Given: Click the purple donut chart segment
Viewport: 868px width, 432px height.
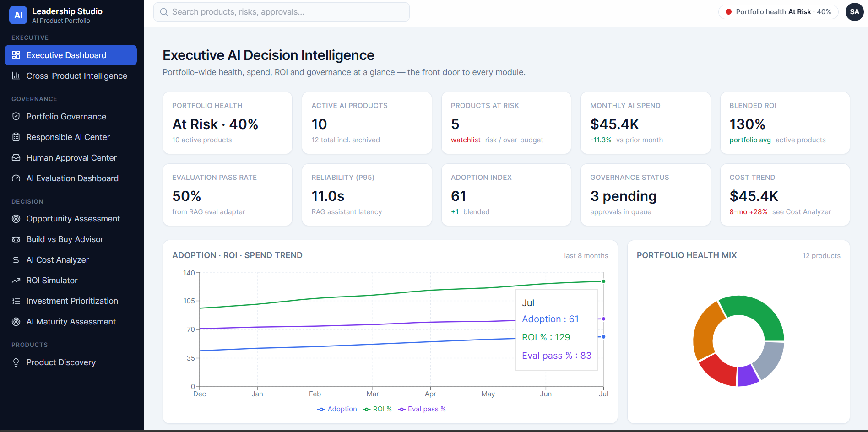Looking at the screenshot, I should click(x=748, y=375).
